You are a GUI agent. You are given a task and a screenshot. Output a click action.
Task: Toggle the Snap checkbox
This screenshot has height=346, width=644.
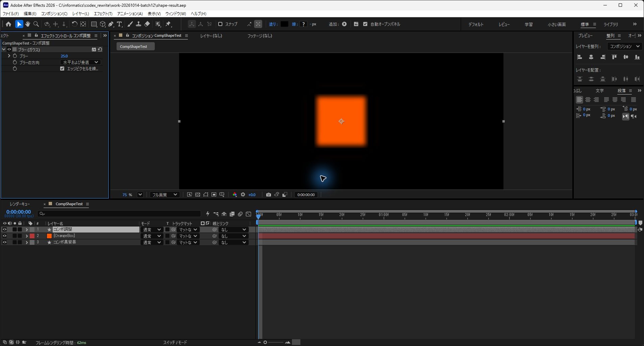[220, 24]
